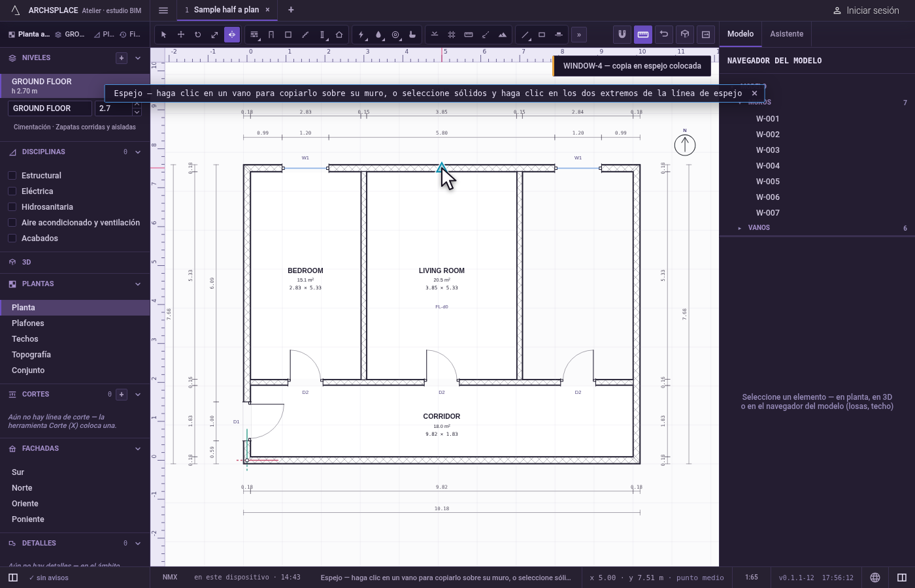Select the terrain mountain tool

[x=503, y=35]
